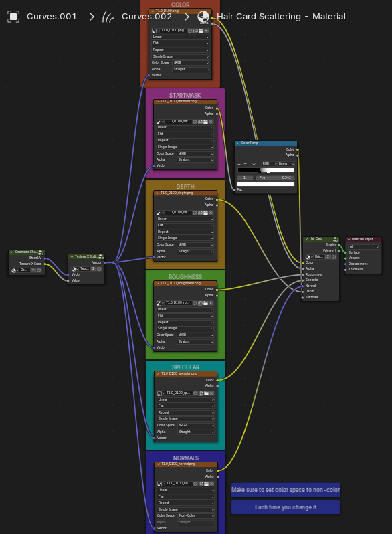
Task: Toggle fake user shield in Geonode Shader node
Action: click(x=39, y=270)
